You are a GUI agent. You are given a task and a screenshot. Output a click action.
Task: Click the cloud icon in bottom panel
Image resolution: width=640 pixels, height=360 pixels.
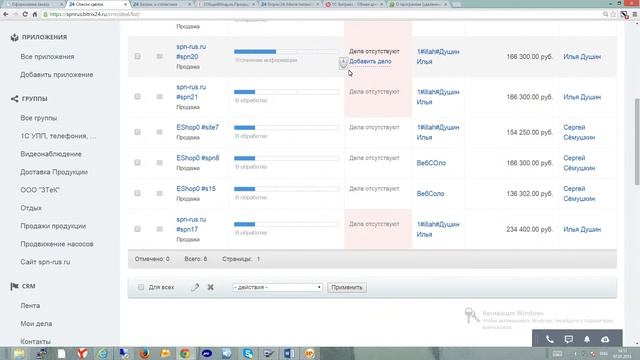point(605,339)
